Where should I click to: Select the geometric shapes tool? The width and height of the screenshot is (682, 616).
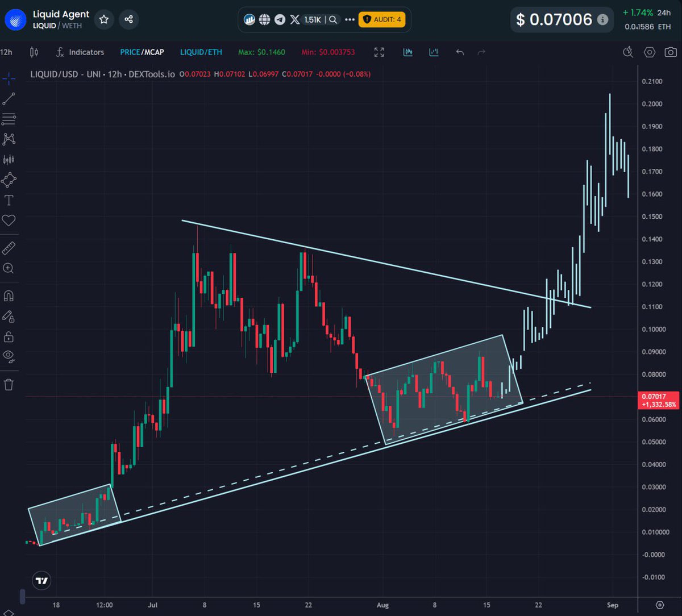9,180
